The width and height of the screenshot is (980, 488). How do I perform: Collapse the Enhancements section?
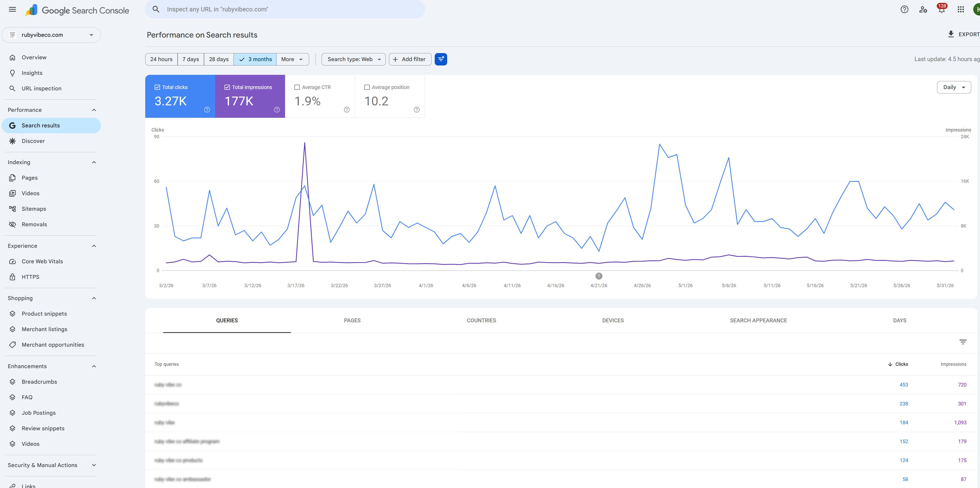(x=94, y=366)
